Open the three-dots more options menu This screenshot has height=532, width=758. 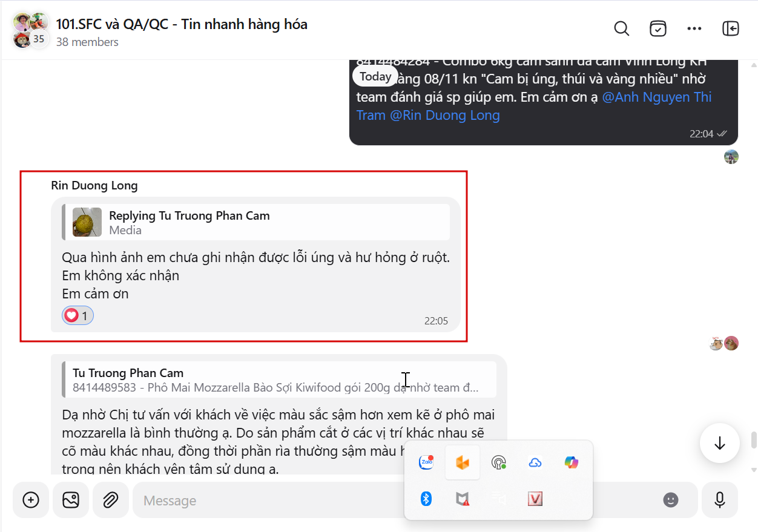tap(694, 28)
